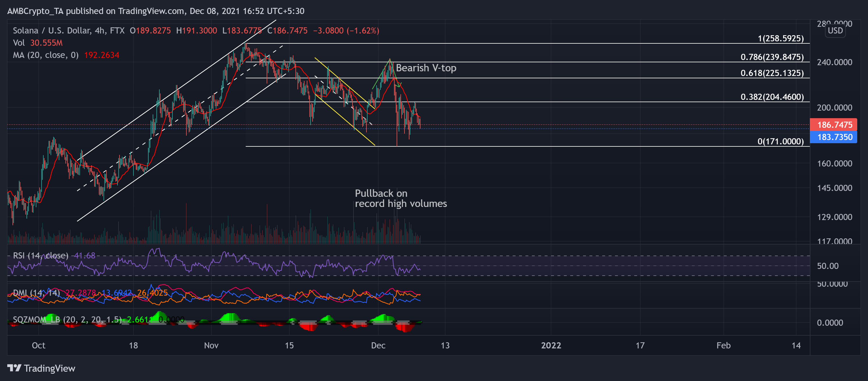Click the USD currency button
The width and height of the screenshot is (868, 381).
pyautogui.click(x=835, y=31)
